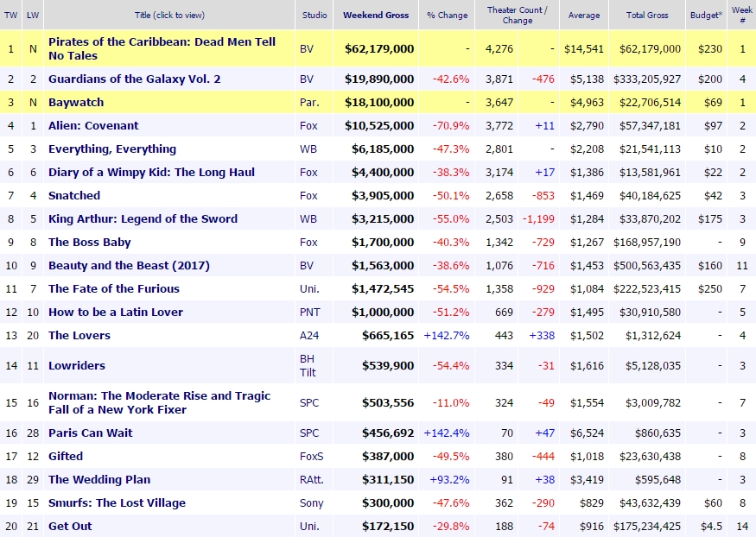The height and width of the screenshot is (537, 756).
Task: Click the RAtt. studio link
Action: (311, 480)
